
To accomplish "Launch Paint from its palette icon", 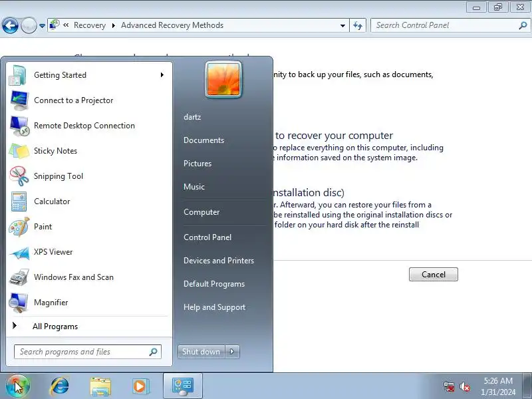I will click(19, 227).
